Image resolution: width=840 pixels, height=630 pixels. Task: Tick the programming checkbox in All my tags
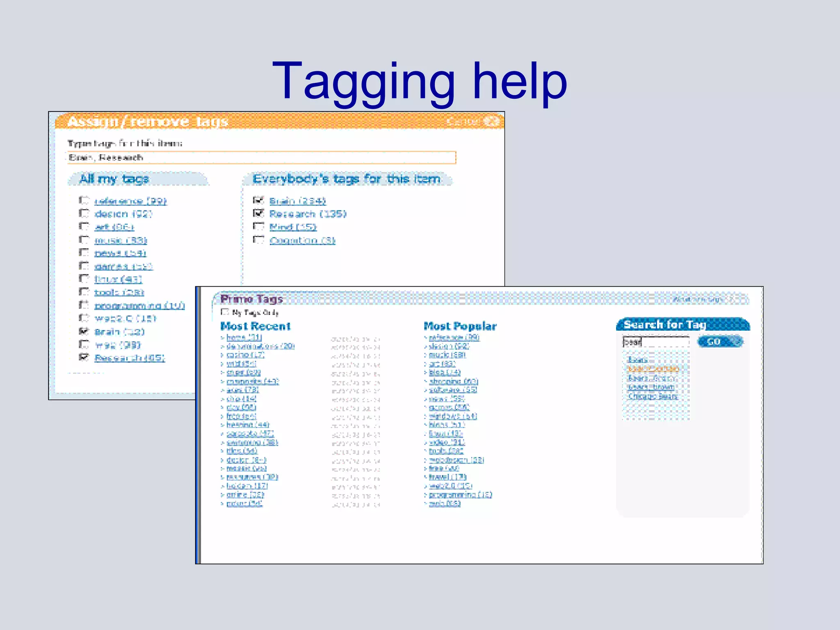click(x=84, y=305)
